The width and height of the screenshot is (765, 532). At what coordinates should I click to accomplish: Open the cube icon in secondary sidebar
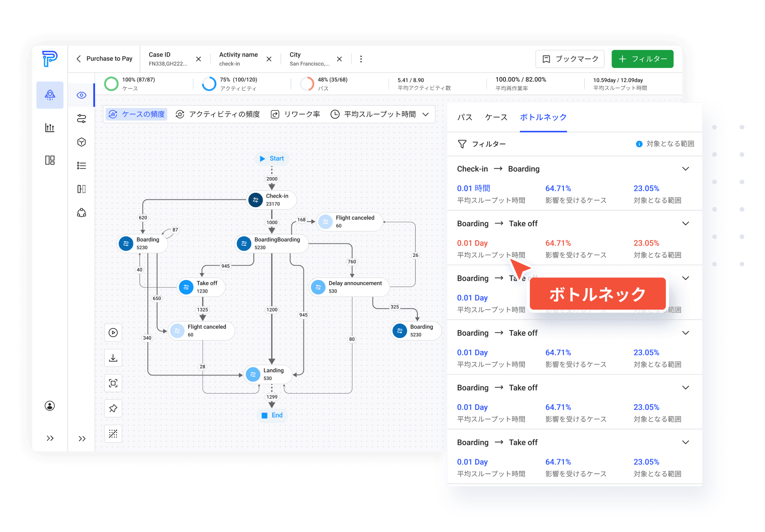pos(82,142)
